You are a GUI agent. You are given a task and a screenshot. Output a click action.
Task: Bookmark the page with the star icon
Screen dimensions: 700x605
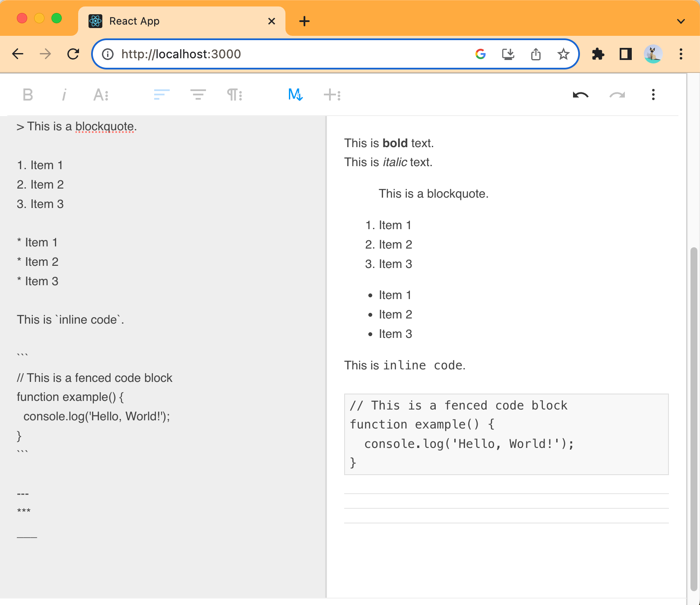pyautogui.click(x=563, y=54)
